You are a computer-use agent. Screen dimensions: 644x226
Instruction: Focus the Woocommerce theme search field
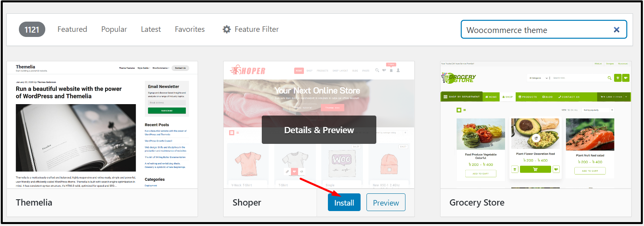[x=537, y=30]
